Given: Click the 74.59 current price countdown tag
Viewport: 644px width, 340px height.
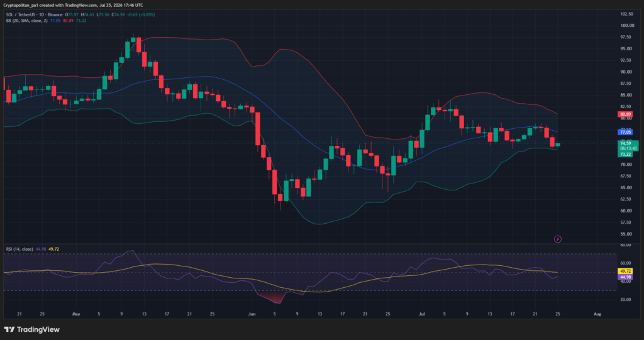Looking at the screenshot, I should [x=628, y=146].
